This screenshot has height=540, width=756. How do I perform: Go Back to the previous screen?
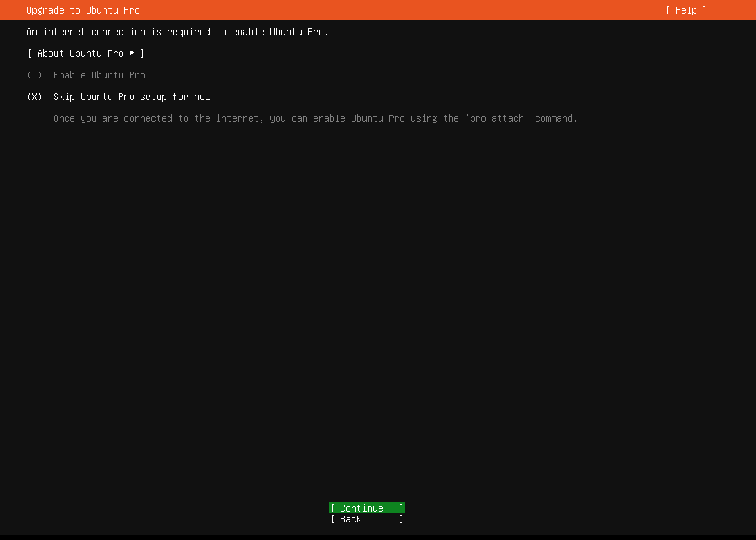pyautogui.click(x=367, y=519)
